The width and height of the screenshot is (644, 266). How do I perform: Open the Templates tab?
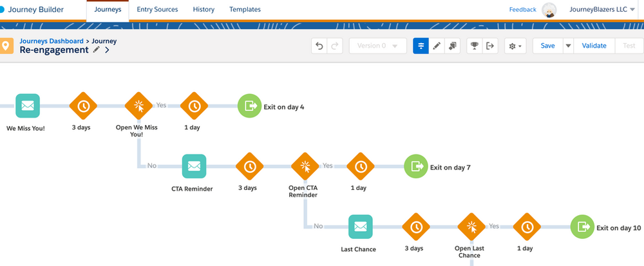coord(245,10)
